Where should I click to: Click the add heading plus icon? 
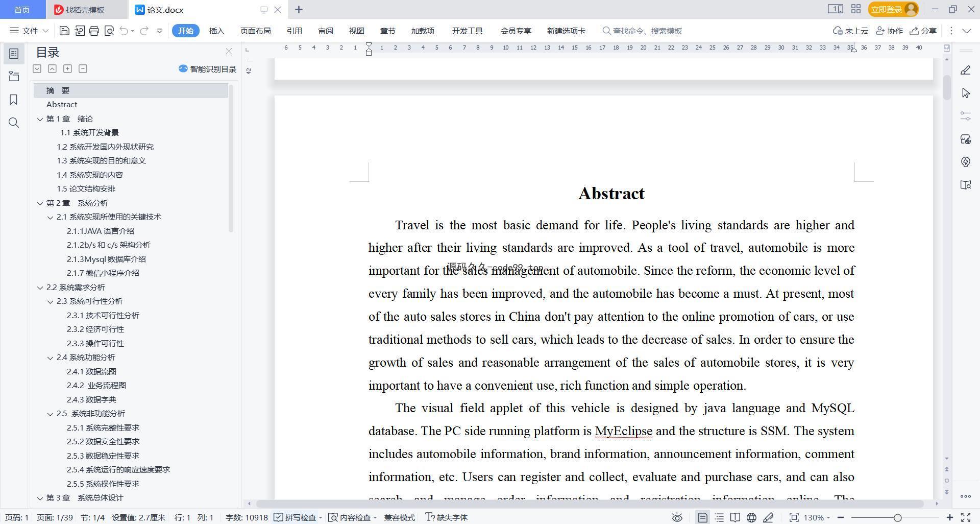click(67, 68)
